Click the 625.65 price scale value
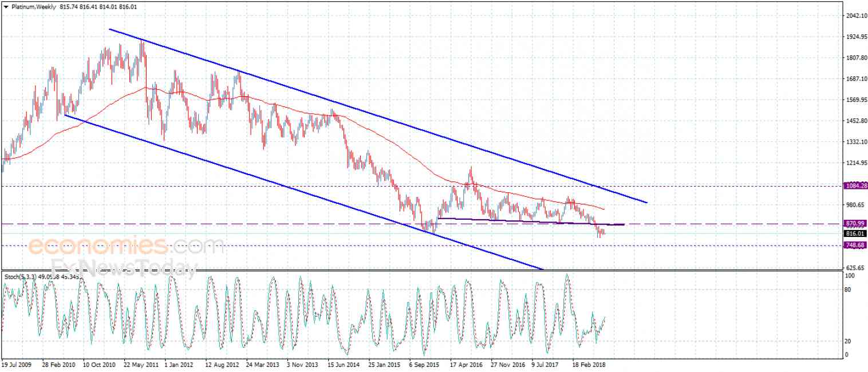The image size is (868, 372). click(857, 267)
